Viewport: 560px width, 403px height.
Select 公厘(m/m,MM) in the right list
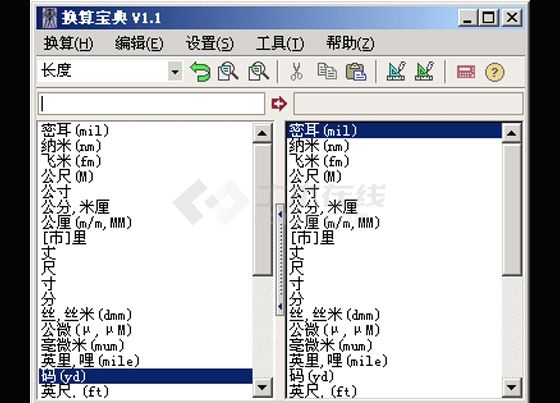(394, 223)
